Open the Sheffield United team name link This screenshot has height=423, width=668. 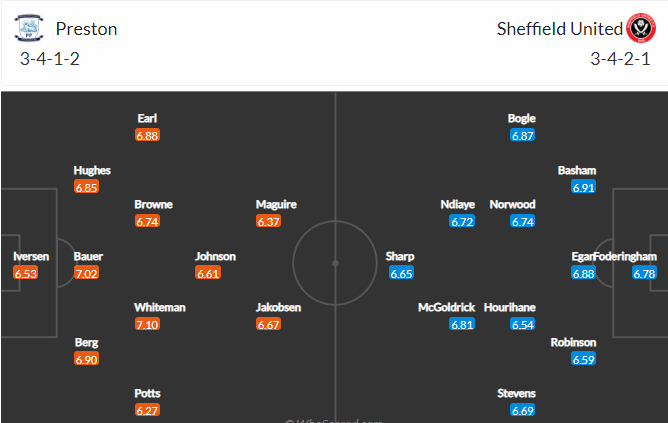tap(559, 28)
